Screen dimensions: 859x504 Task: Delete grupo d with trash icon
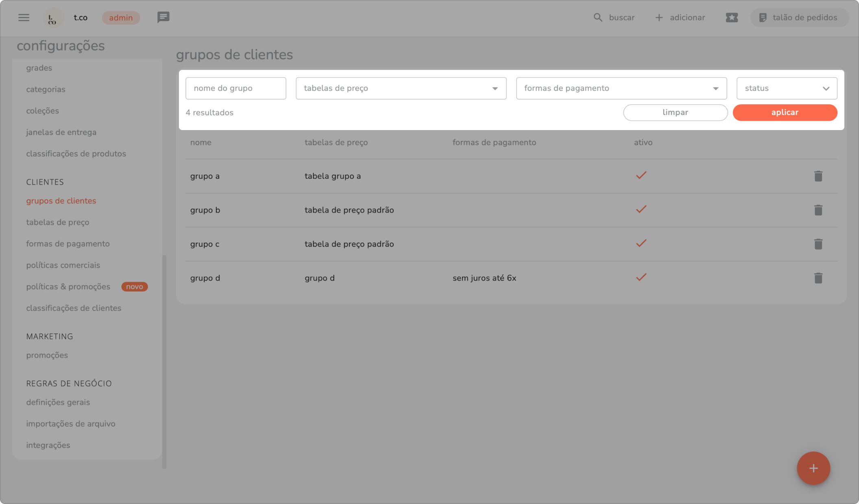pos(818,278)
